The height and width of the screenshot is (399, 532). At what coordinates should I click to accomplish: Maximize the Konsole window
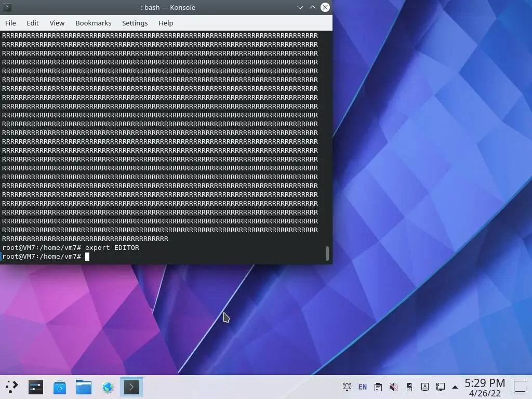click(x=312, y=7)
